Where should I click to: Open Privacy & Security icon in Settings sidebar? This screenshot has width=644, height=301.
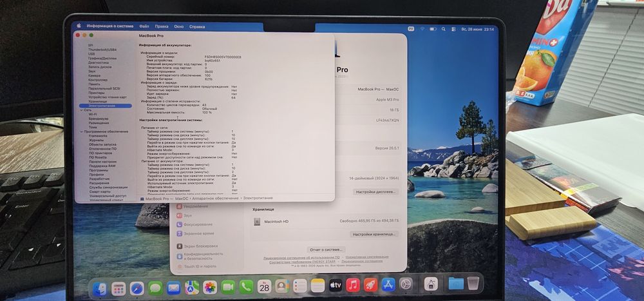179,256
